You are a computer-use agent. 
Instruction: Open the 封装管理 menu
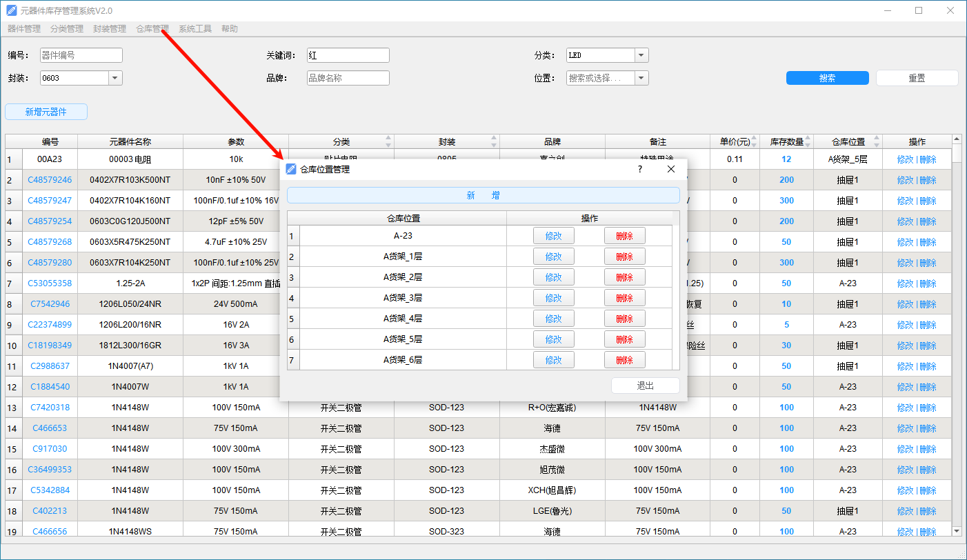point(110,29)
